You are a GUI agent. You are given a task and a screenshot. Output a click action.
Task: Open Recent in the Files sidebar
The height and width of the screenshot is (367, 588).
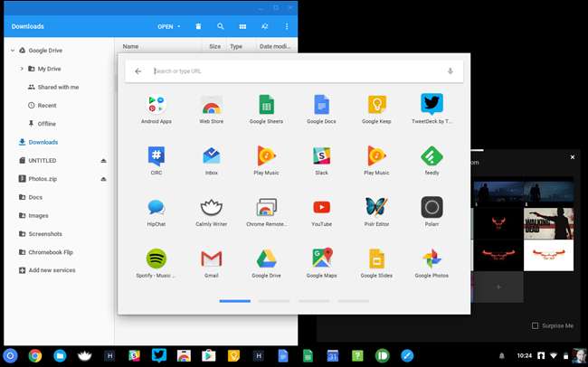coord(47,106)
